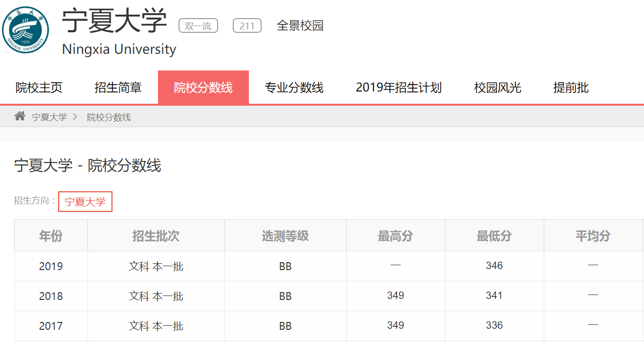Go to the 校园风光 tab

pos(498,88)
